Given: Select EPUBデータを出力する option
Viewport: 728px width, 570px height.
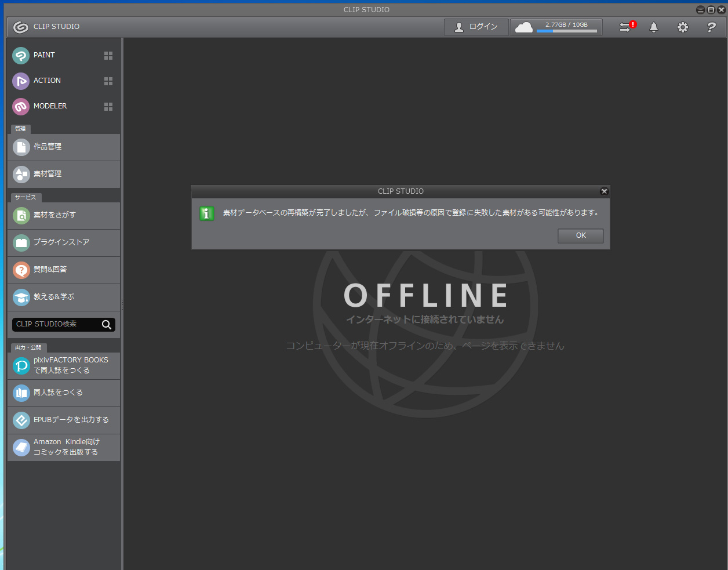Looking at the screenshot, I should click(x=64, y=420).
